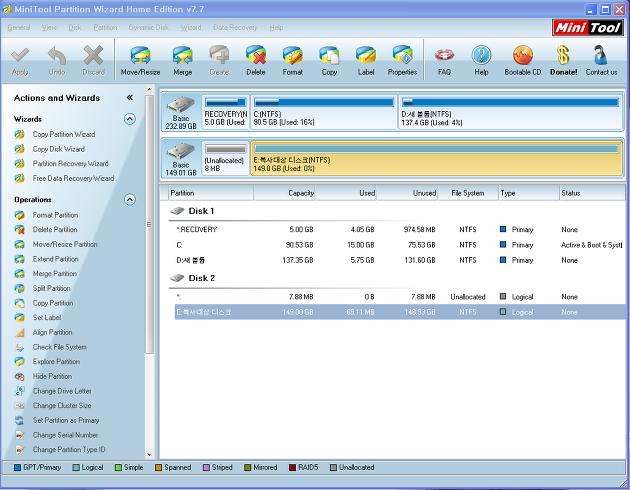Open the Dynamic Disk menu
Screen dimensions: 630x490
pyautogui.click(x=149, y=27)
